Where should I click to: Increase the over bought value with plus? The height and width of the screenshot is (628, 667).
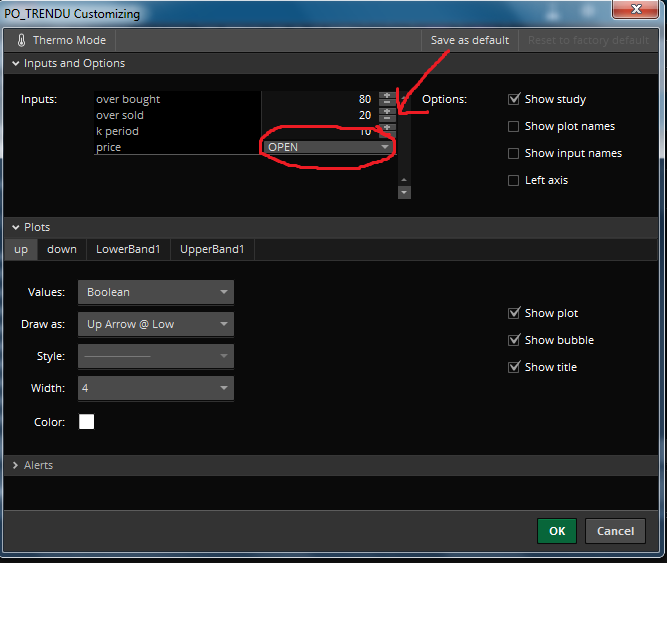point(387,96)
